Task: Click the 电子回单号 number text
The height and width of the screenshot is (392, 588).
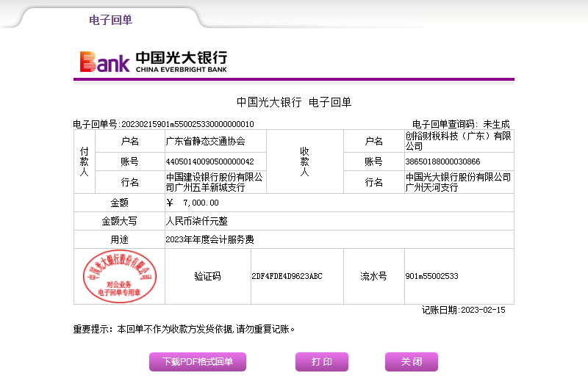Action: [163, 124]
